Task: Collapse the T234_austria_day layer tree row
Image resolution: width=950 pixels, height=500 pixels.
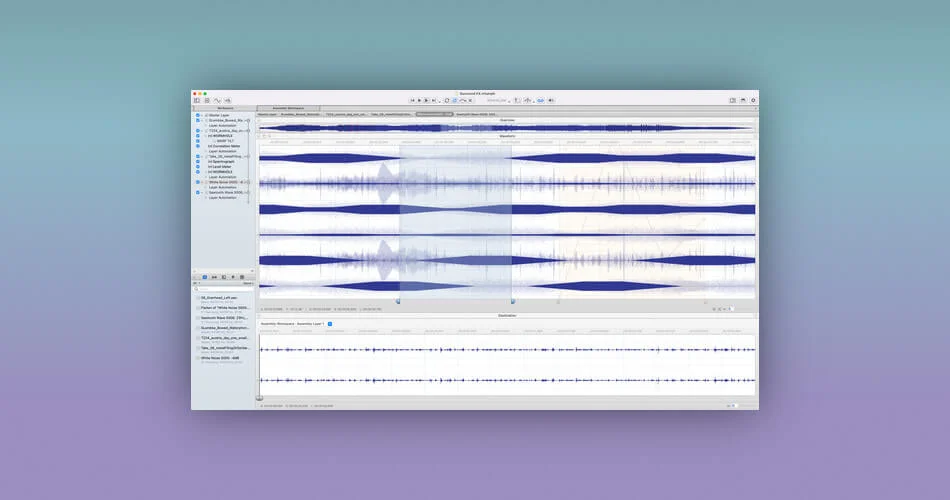Action: 202,130
